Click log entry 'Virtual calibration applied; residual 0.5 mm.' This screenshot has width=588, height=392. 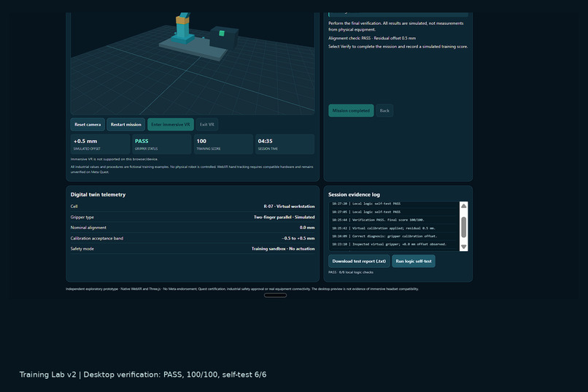pos(383,228)
